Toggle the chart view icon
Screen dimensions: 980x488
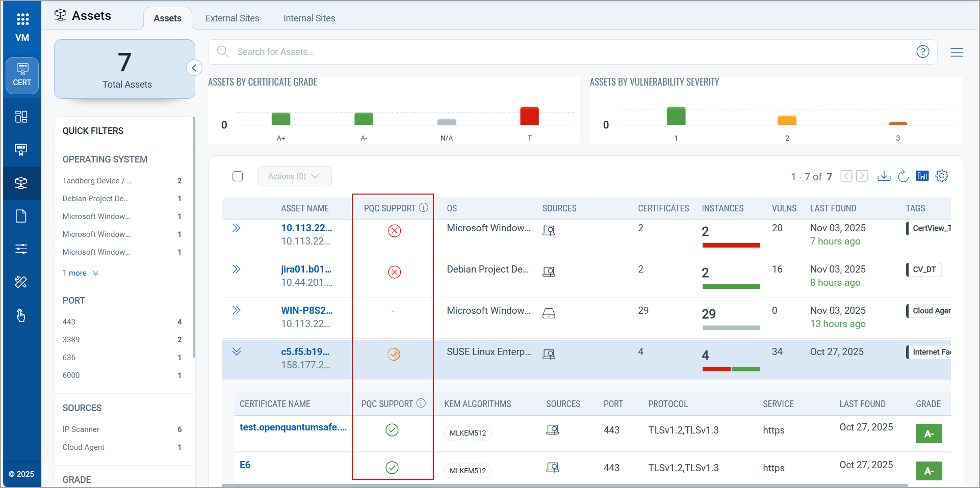(922, 176)
